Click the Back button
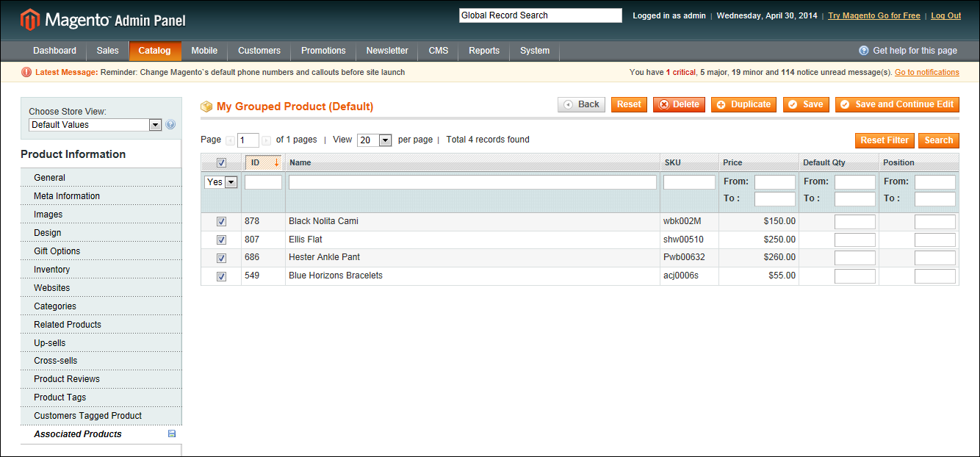This screenshot has height=457, width=980. pos(581,104)
